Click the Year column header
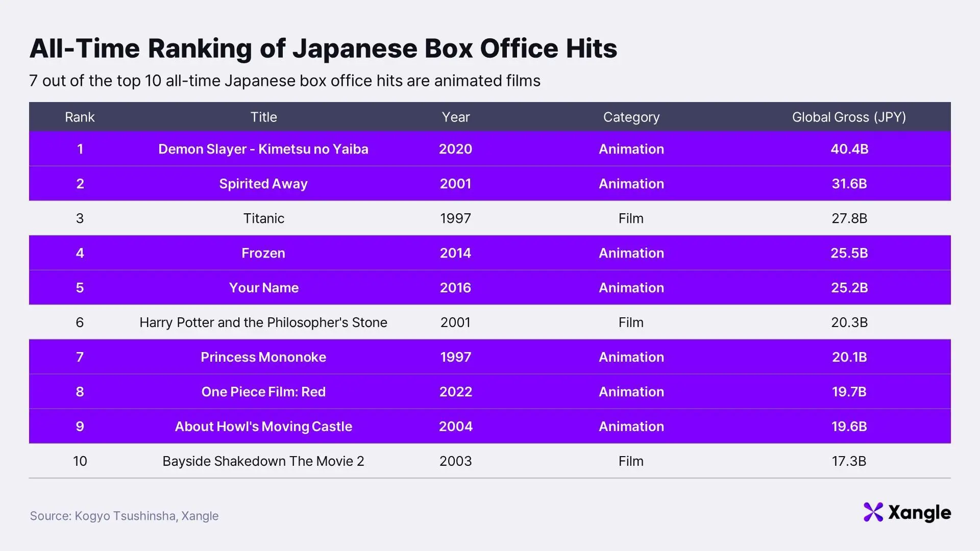Viewport: 980px width, 551px height. pos(456,117)
